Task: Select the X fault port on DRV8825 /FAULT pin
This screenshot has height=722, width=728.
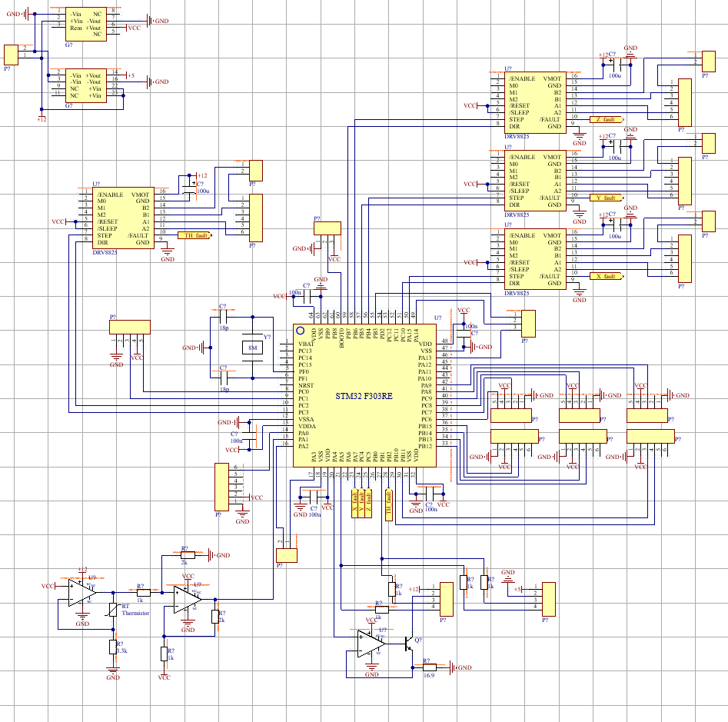Action: point(607,276)
